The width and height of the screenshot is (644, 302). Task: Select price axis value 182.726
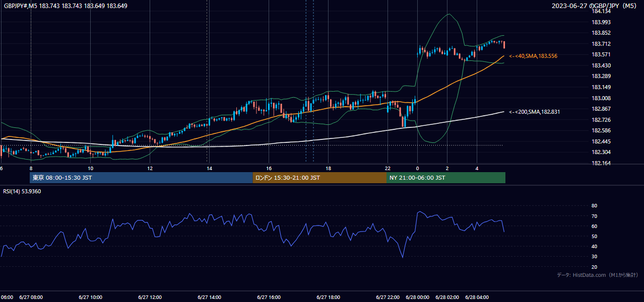(601, 120)
